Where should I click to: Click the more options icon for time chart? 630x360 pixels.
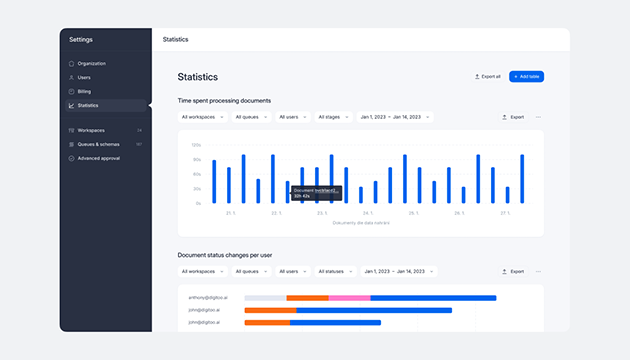[538, 117]
